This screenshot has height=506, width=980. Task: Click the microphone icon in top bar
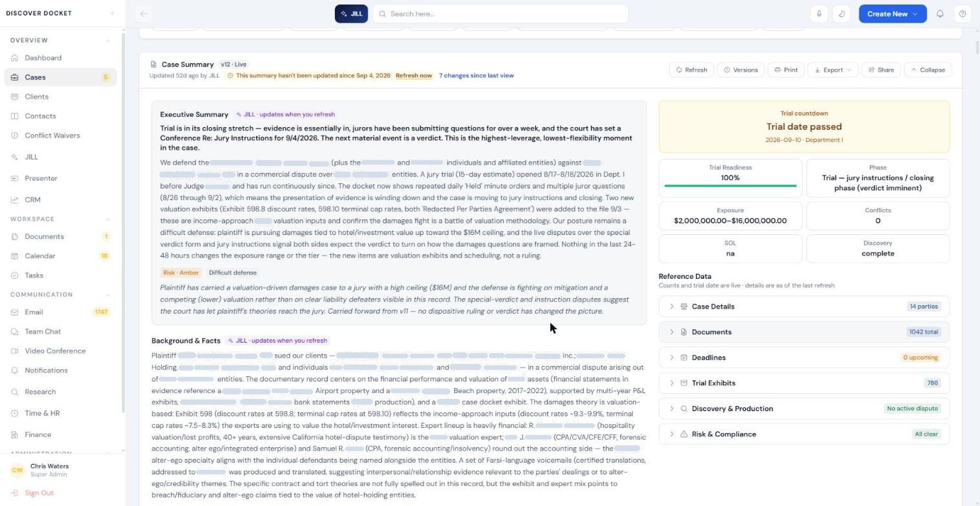point(819,14)
